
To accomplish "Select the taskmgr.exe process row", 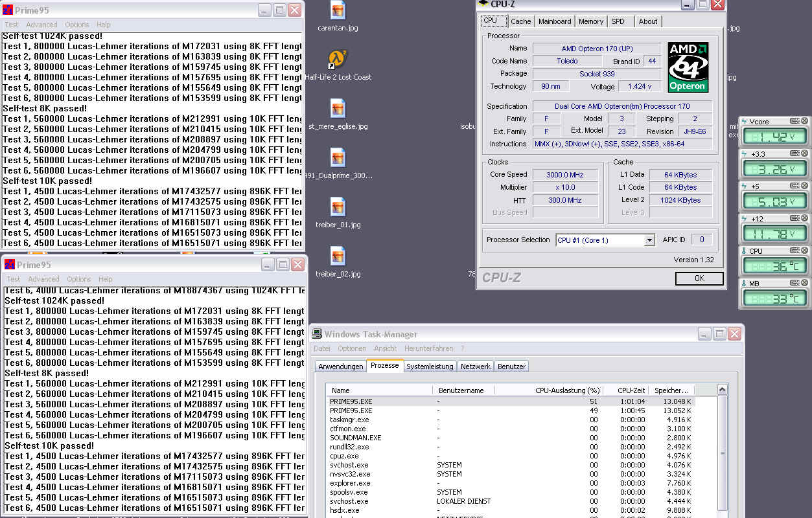I will (511, 420).
